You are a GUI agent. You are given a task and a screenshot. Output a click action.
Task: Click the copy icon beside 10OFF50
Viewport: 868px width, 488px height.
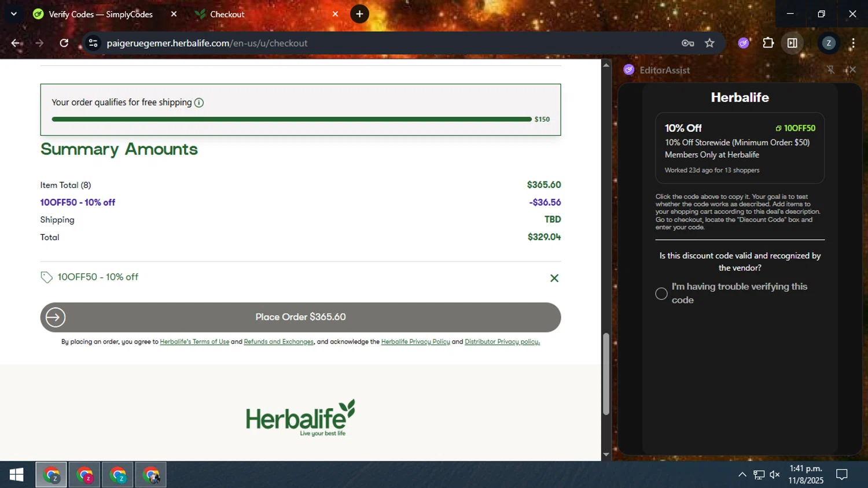point(778,128)
